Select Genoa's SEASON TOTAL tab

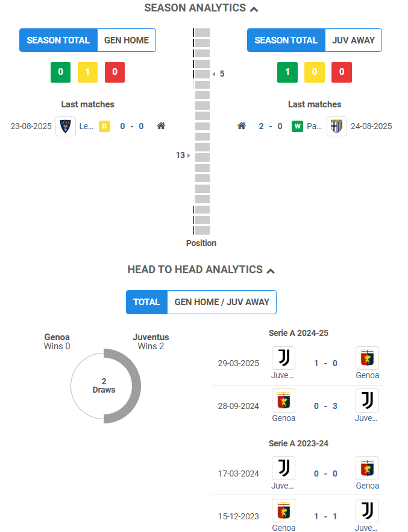click(x=58, y=40)
